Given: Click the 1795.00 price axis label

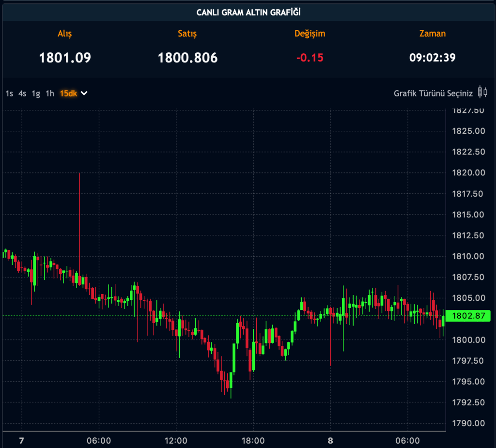Looking at the screenshot, I should coord(468,382).
